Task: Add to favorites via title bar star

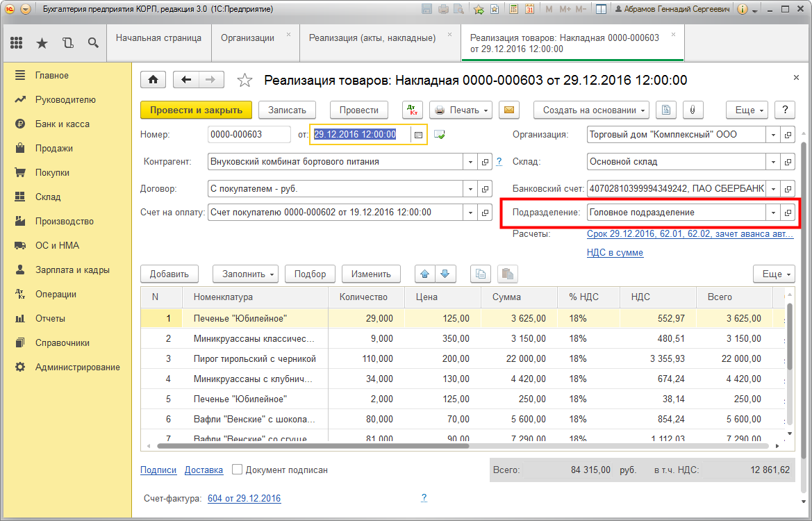Action: click(x=479, y=9)
